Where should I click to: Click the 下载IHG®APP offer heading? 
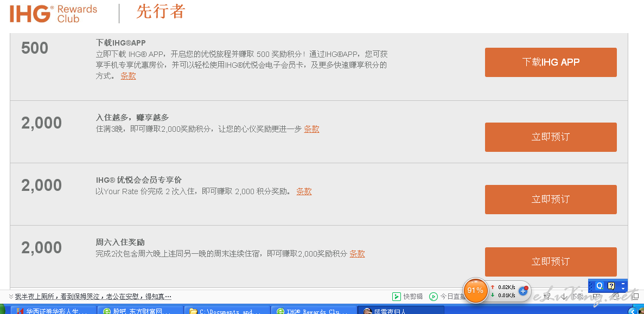121,43
